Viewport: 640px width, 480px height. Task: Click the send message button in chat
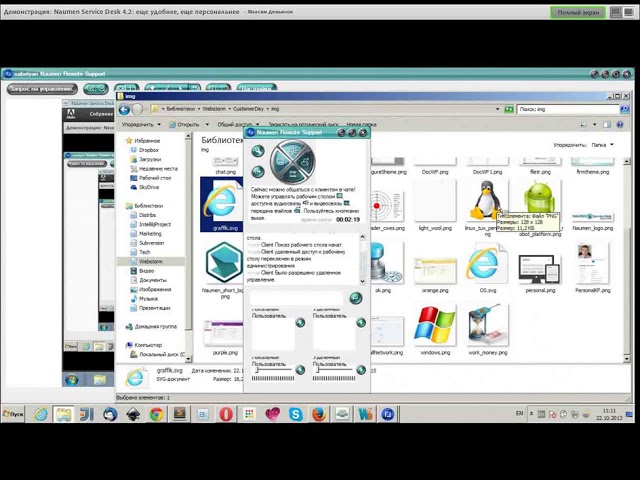click(355, 298)
